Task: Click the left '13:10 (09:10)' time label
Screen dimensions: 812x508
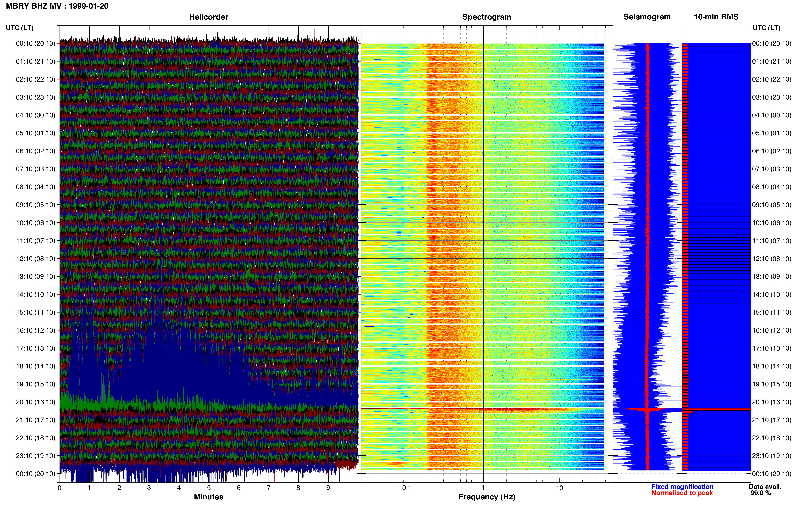Action: (x=36, y=277)
